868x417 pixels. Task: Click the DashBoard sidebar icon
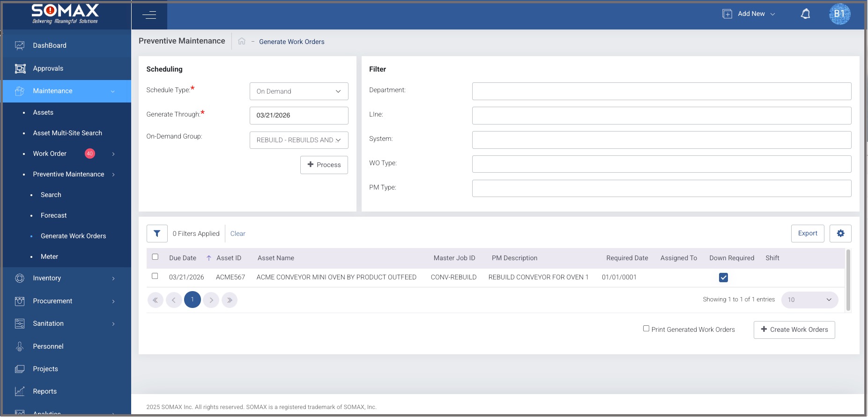click(20, 45)
